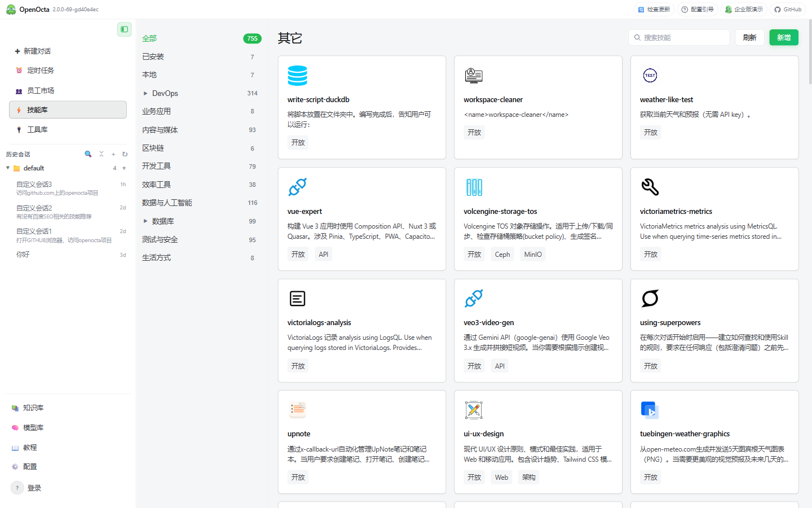The width and height of the screenshot is (812, 508).
Task: Open 工具库 tool library
Action: tap(68, 130)
